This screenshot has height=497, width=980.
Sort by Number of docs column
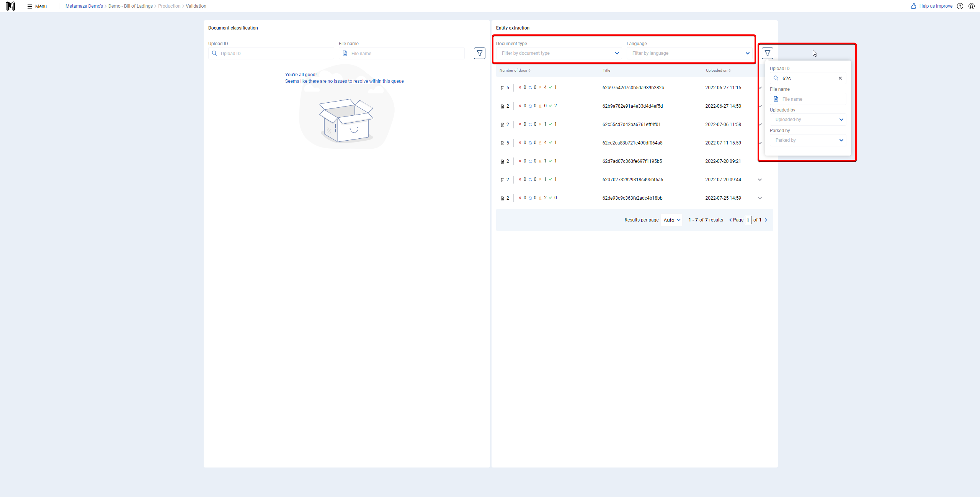click(x=515, y=71)
